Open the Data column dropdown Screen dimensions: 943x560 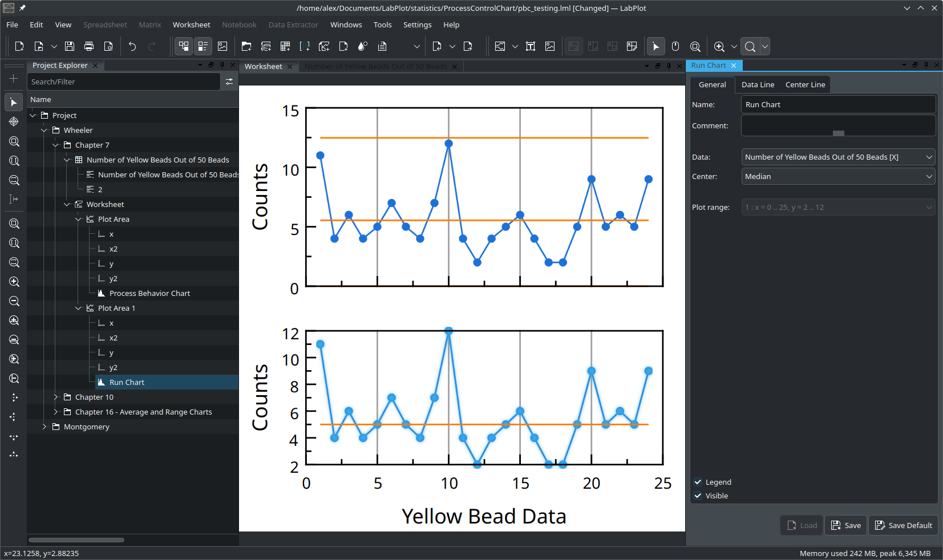(838, 157)
